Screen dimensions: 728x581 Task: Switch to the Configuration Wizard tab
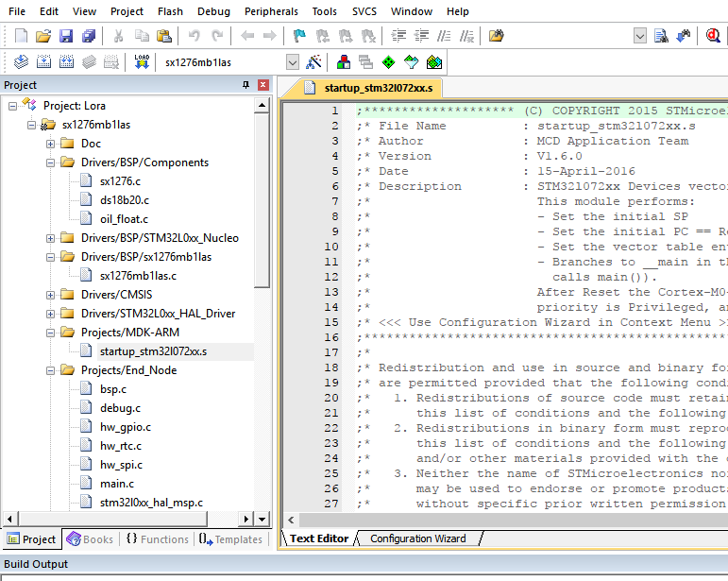418,538
